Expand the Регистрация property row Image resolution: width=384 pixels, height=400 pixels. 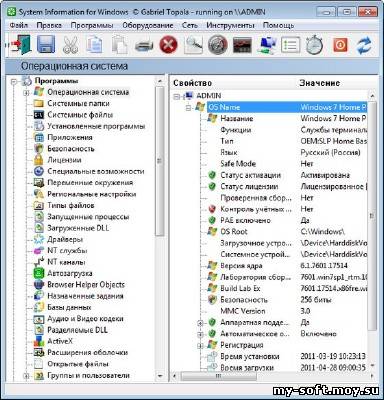[x=200, y=346]
